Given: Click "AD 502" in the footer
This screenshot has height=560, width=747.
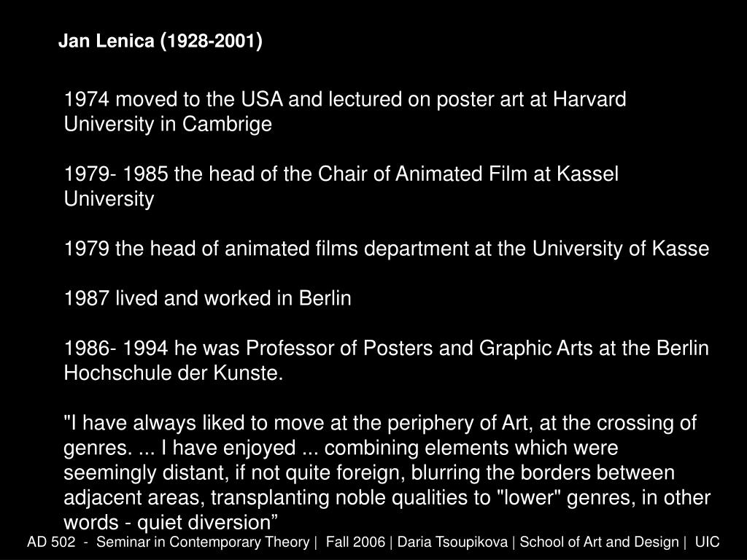Looking at the screenshot, I should tap(51, 542).
